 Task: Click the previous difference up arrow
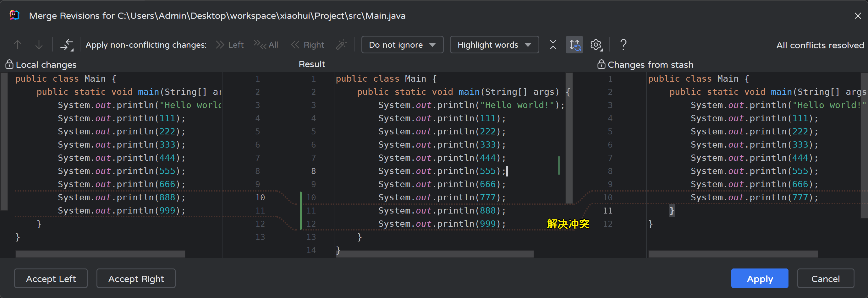(x=18, y=45)
